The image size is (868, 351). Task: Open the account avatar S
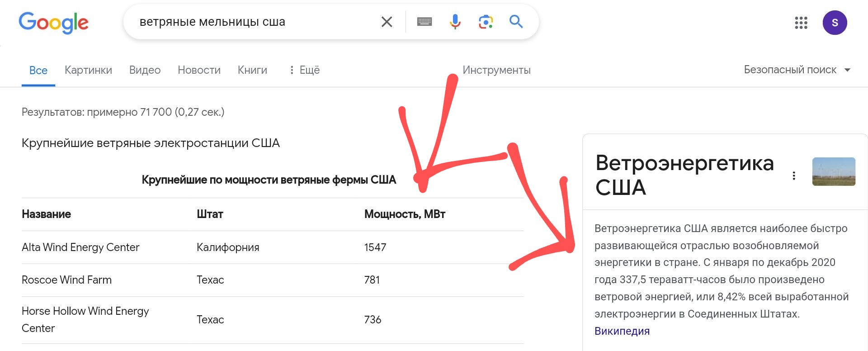point(835,23)
